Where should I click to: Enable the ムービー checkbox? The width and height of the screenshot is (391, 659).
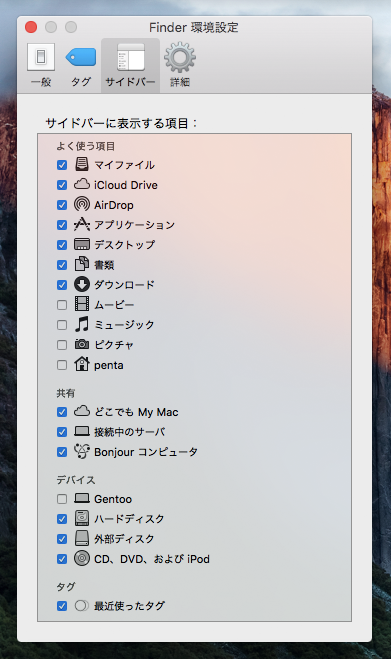click(x=62, y=305)
